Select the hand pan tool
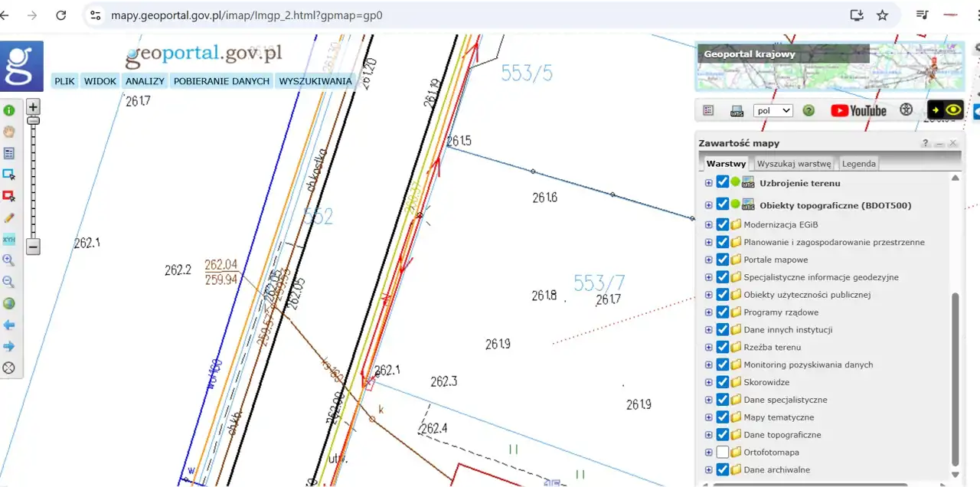The height and width of the screenshot is (487, 980). [x=9, y=132]
